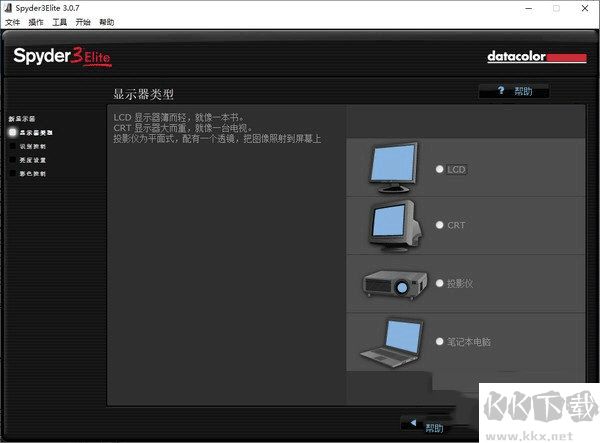Select the LCD monitor image
The width and height of the screenshot is (600, 443).
click(x=393, y=168)
